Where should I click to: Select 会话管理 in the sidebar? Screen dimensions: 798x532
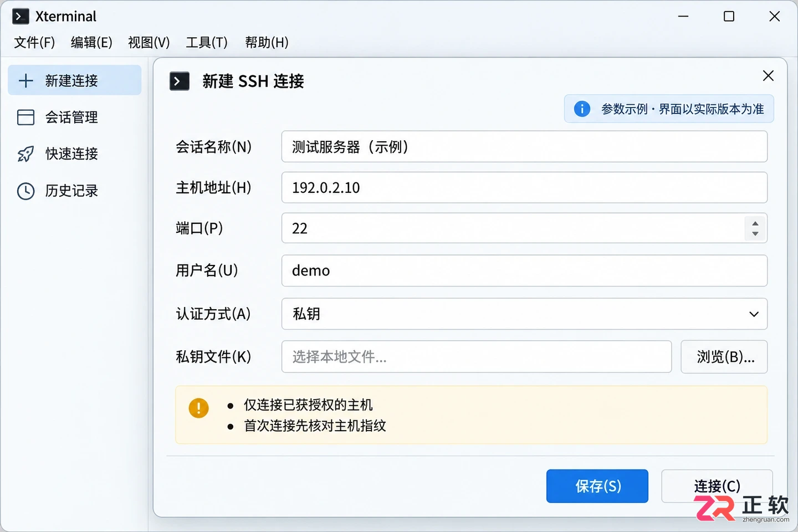coord(75,117)
